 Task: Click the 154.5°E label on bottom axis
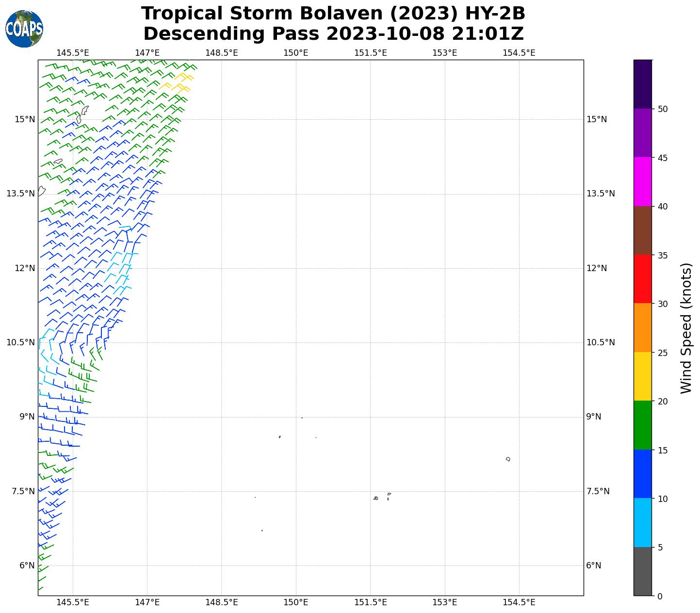point(519,602)
